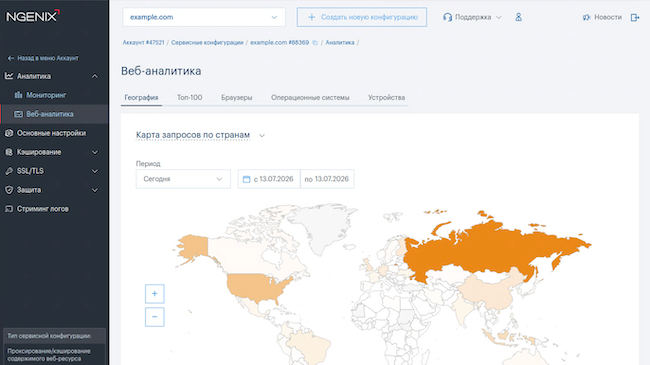This screenshot has width=650, height=365.
Task: Zoom in the map with plus button
Action: (x=155, y=294)
